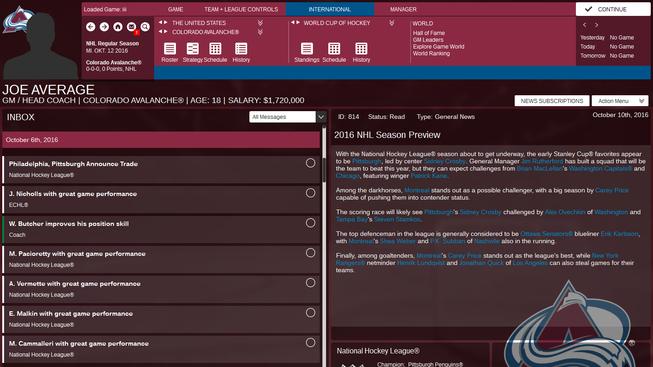Open Hall of Fame link
The image size is (653, 367).
pyautogui.click(x=429, y=33)
